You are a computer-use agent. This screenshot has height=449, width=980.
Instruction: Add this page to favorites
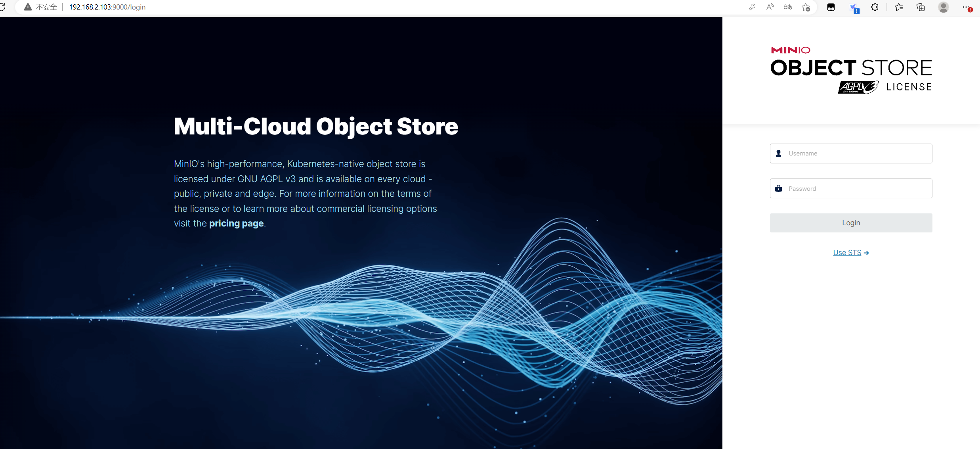click(x=806, y=7)
